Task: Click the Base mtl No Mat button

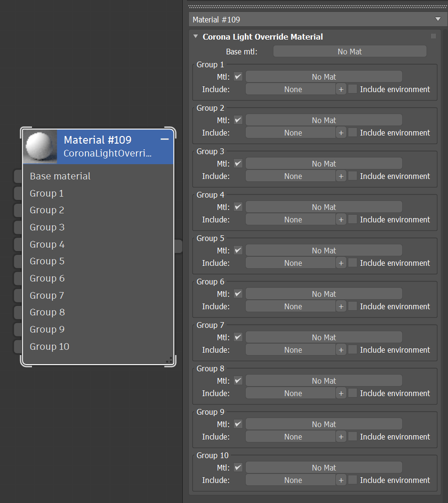Action: [350, 52]
